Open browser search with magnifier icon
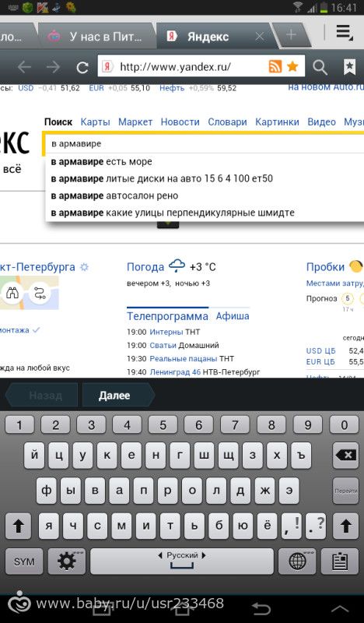 coord(320,68)
